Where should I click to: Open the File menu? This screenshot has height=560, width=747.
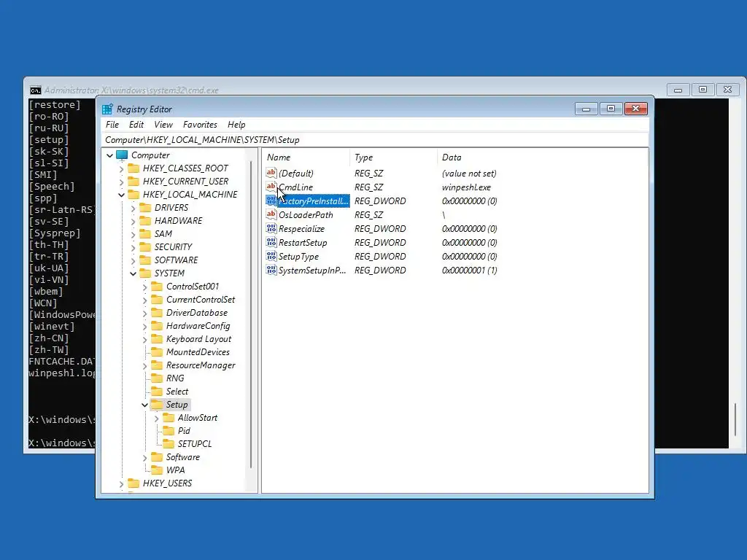pyautogui.click(x=112, y=125)
